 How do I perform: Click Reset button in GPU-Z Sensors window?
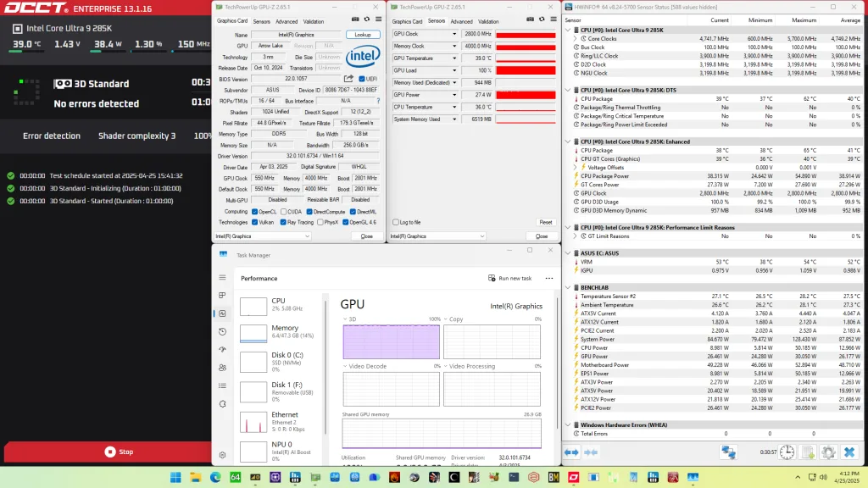[545, 223]
